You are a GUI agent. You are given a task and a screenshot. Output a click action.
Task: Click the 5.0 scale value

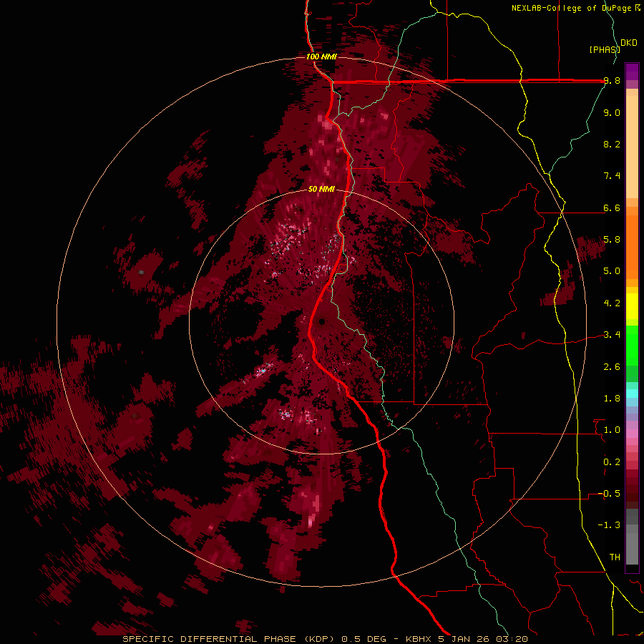pyautogui.click(x=612, y=271)
